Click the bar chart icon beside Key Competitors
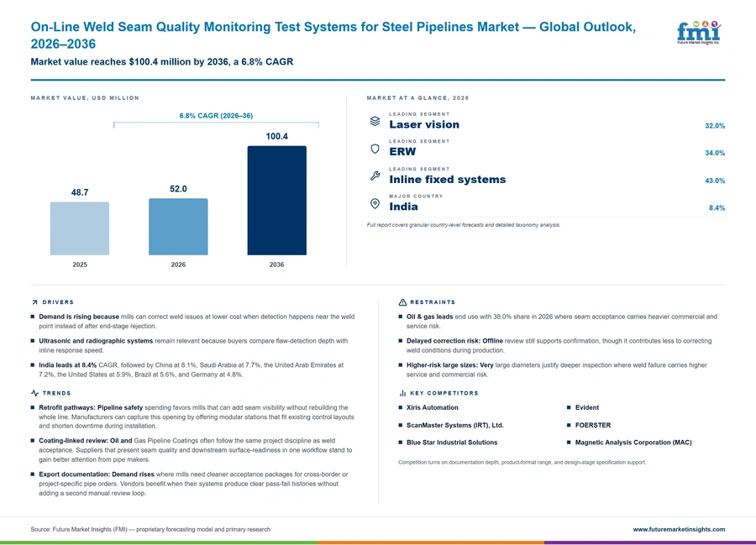756x545 pixels. click(x=402, y=393)
